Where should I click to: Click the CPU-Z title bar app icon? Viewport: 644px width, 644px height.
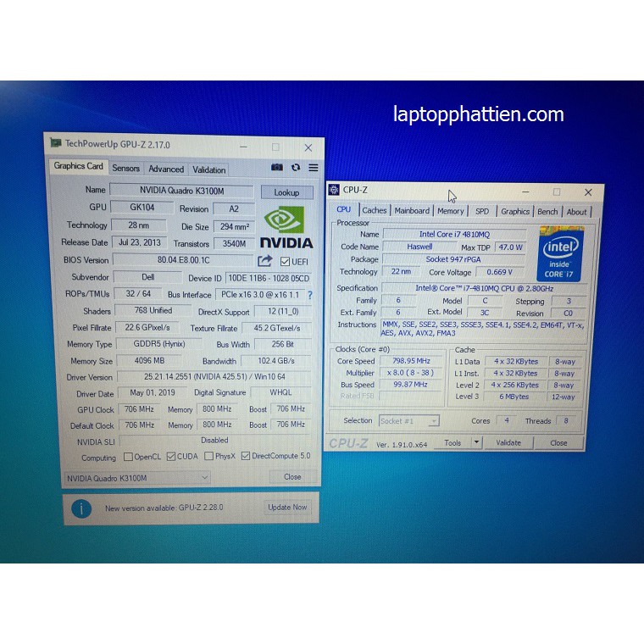click(x=334, y=190)
